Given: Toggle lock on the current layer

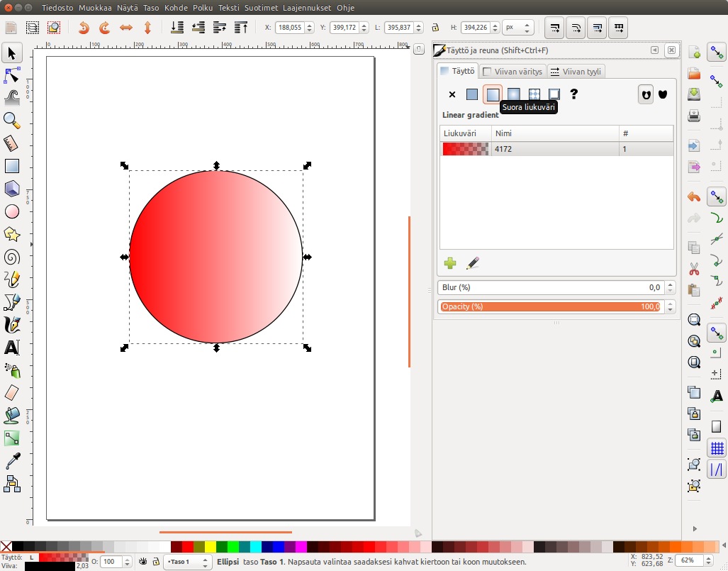Looking at the screenshot, I should coord(155,561).
